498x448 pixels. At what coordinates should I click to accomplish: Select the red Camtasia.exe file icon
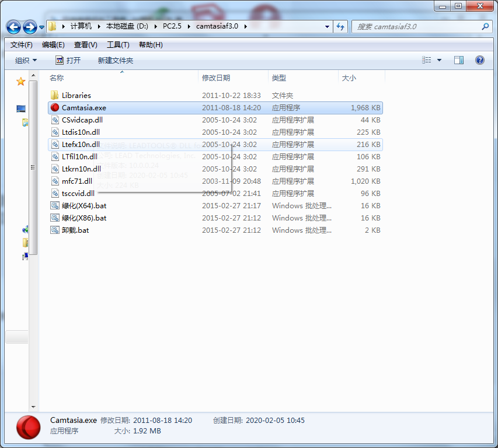click(x=55, y=107)
